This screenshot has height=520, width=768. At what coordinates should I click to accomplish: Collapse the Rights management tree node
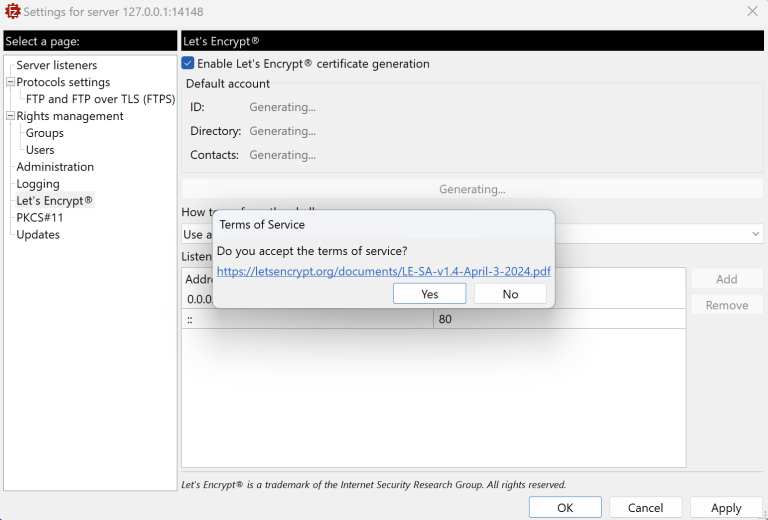coord(10,116)
